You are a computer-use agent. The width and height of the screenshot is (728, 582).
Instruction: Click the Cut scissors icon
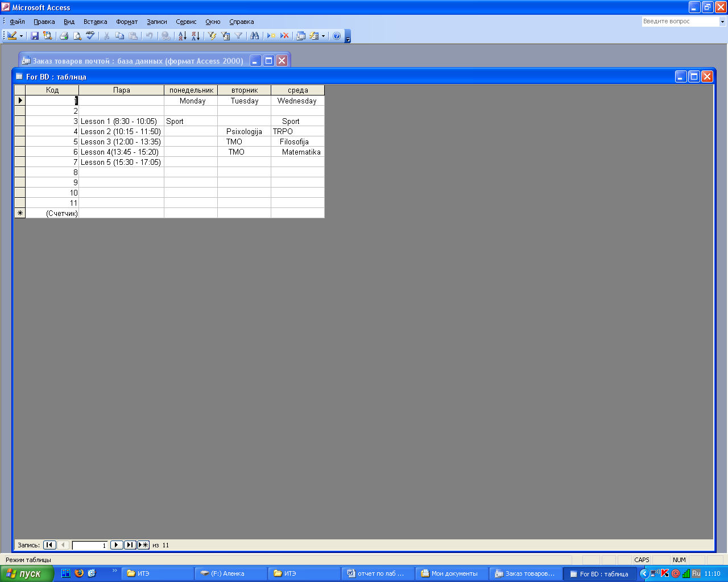coord(106,35)
